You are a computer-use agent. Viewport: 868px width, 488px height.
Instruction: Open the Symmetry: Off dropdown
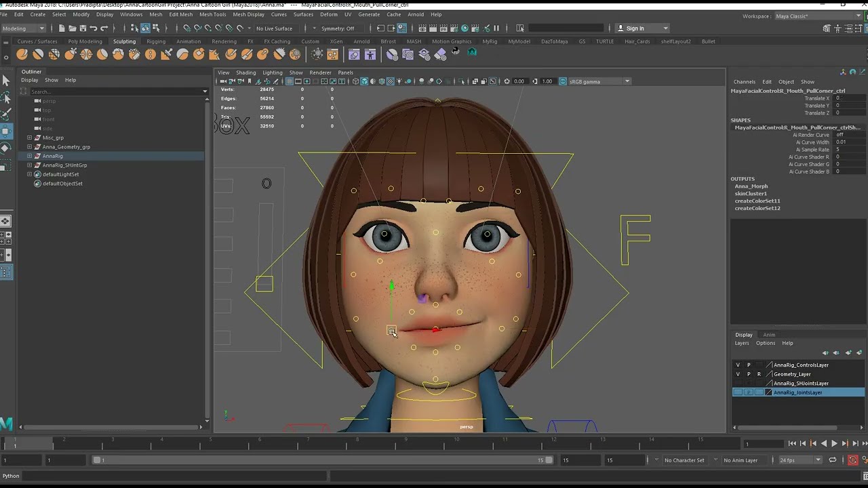pyautogui.click(x=338, y=28)
